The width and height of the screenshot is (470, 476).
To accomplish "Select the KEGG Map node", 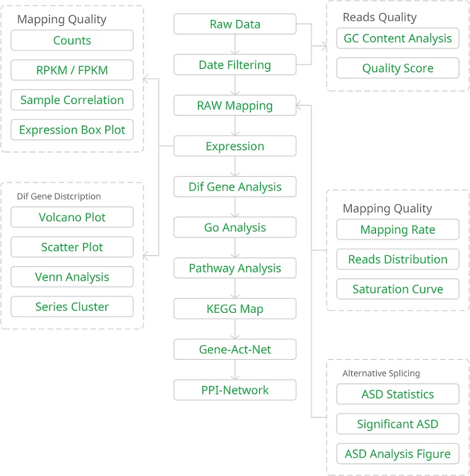I will (235, 308).
